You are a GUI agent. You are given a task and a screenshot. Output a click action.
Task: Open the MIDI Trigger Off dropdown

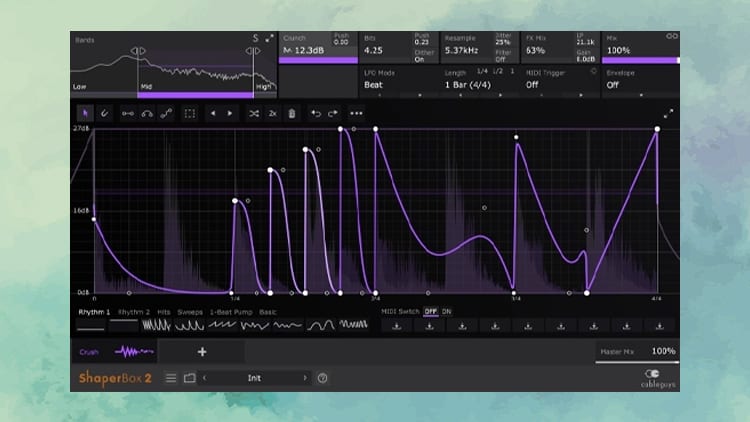click(532, 85)
